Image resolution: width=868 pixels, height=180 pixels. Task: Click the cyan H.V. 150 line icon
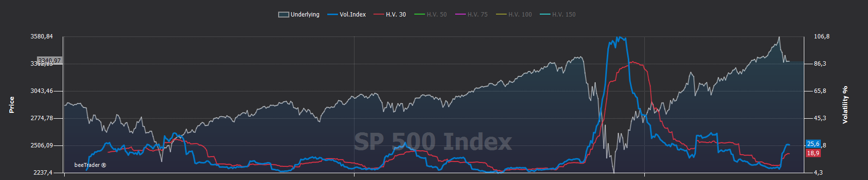[545, 15]
